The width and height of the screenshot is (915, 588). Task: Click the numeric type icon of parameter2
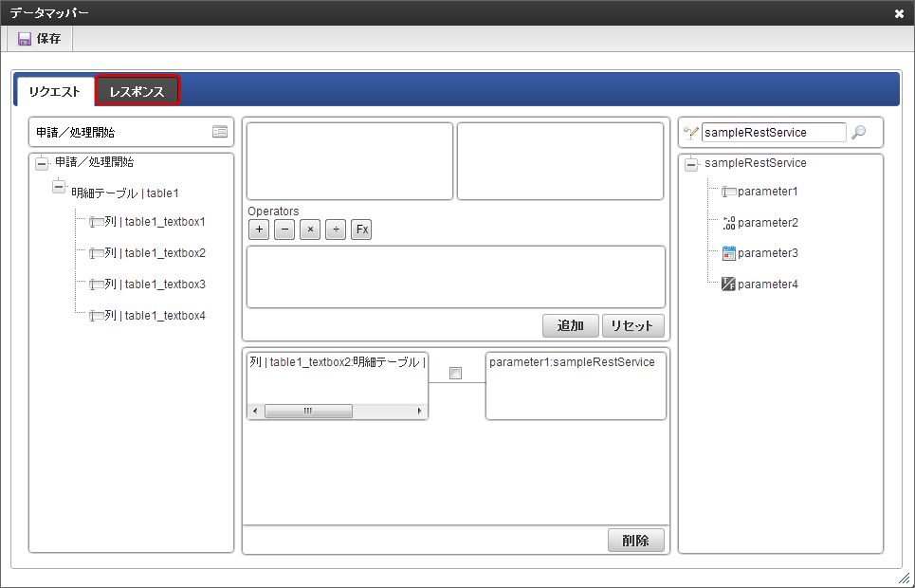click(x=729, y=223)
